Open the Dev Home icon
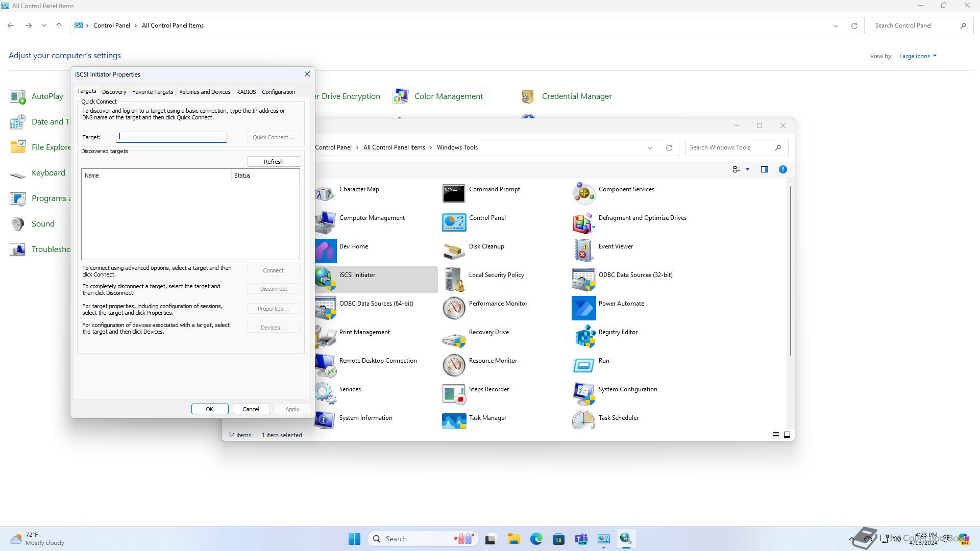Viewport: 980px width, 551px height. tap(325, 251)
